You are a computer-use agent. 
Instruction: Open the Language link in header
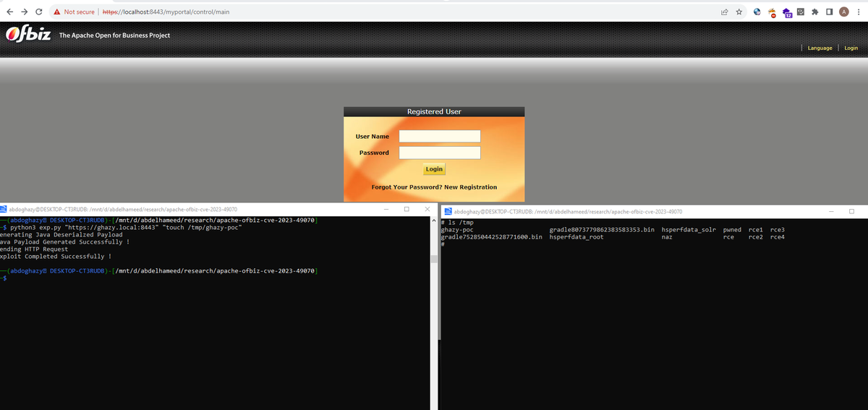[x=820, y=48]
